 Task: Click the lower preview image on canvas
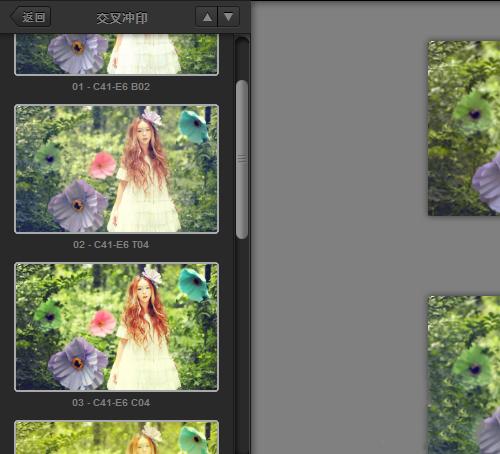464,375
